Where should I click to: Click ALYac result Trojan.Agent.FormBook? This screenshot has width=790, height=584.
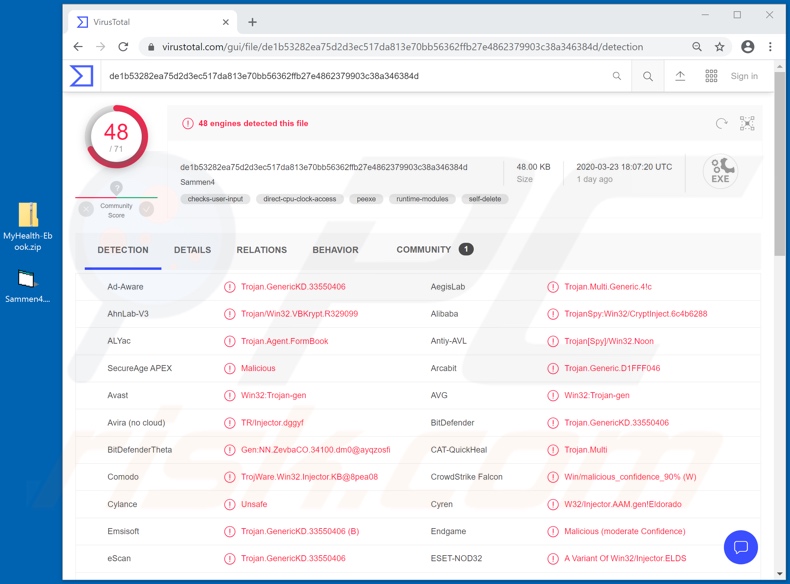(284, 341)
